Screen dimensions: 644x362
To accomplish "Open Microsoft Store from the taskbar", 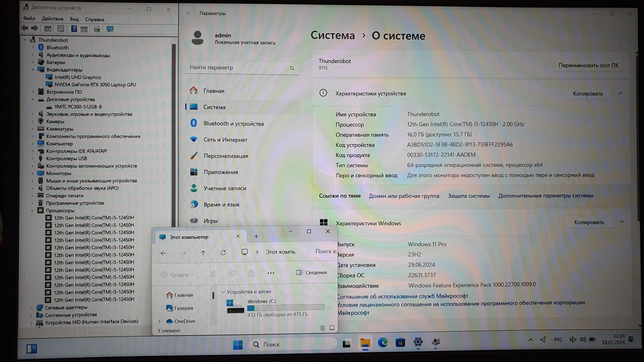I will 400,343.
